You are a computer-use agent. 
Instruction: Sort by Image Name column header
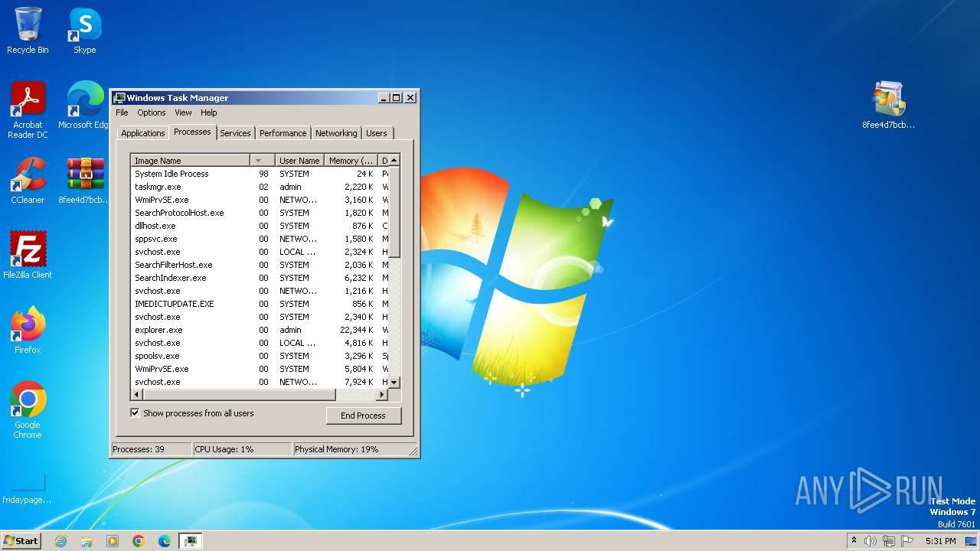(x=191, y=161)
